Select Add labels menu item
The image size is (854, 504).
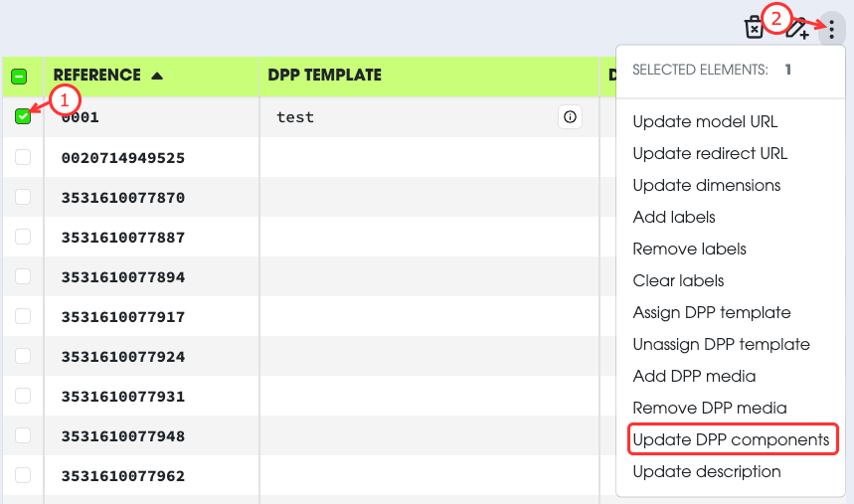674,217
